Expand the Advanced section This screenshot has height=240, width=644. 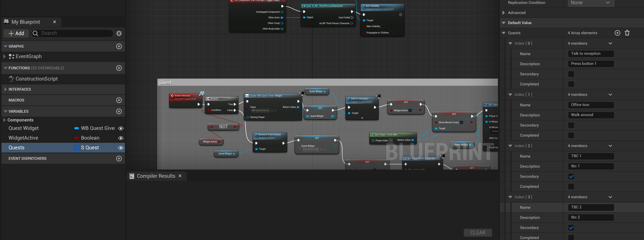(x=504, y=13)
